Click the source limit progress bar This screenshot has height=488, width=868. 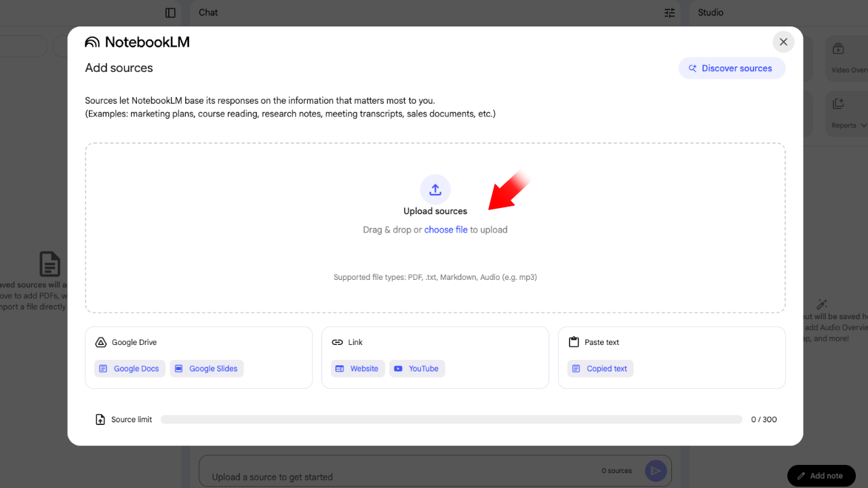(x=452, y=420)
